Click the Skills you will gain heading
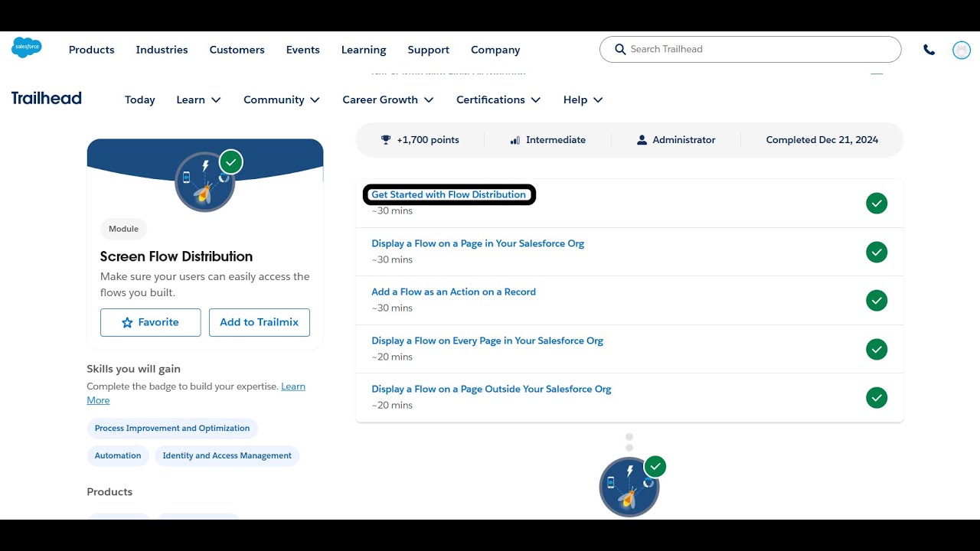The height and width of the screenshot is (551, 980). click(x=133, y=369)
